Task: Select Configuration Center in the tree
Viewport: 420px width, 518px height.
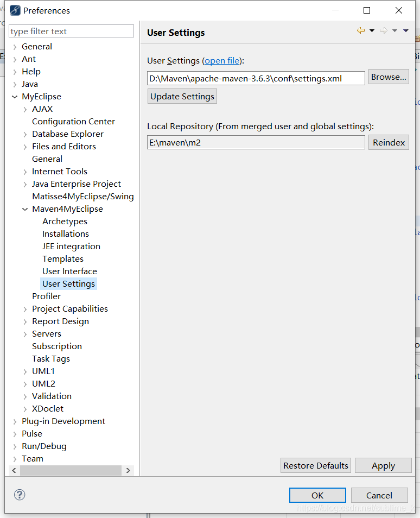Action: coord(73,122)
